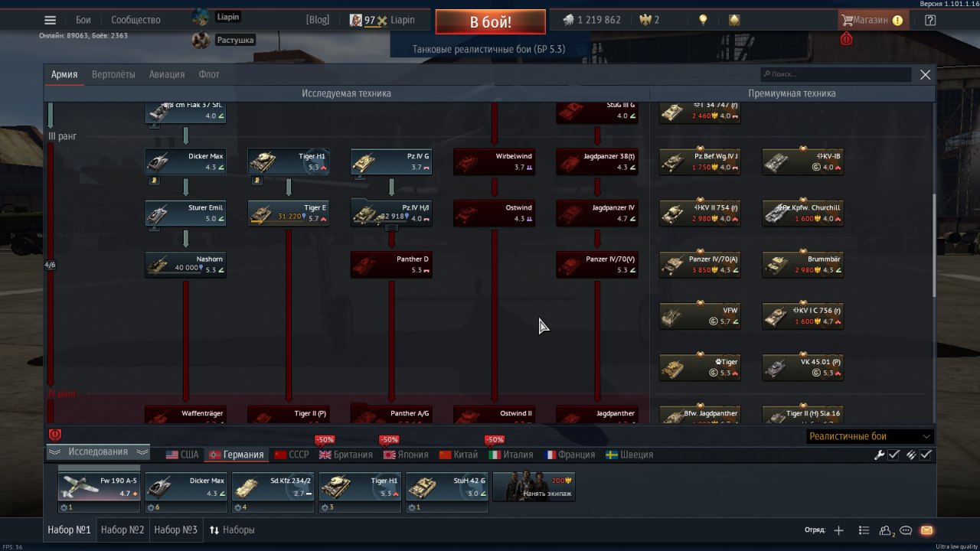This screenshot has width=980, height=551.
Task: Switch to the Вертолёты tab
Action: pyautogui.click(x=113, y=74)
